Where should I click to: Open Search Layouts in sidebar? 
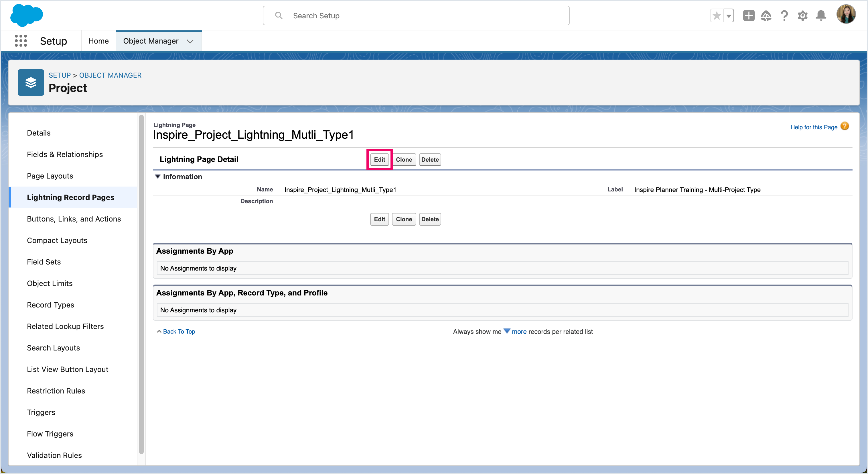click(53, 348)
